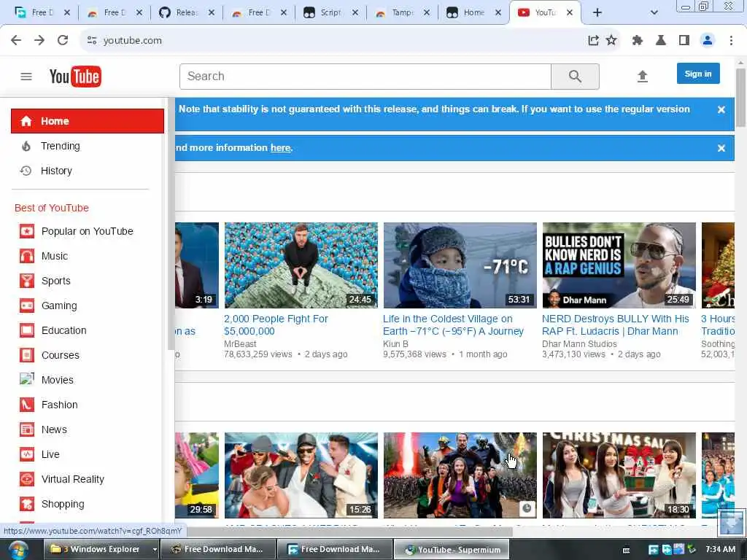Click the share page icon
Screen dimensions: 747x560
[x=593, y=41]
